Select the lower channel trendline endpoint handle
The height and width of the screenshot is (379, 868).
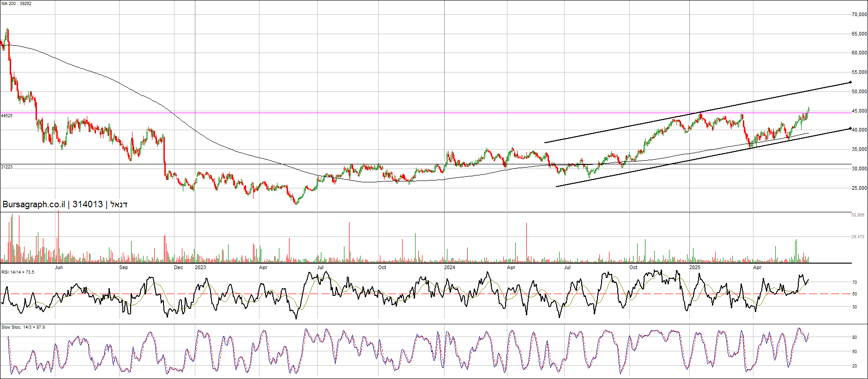pyautogui.click(x=850, y=128)
